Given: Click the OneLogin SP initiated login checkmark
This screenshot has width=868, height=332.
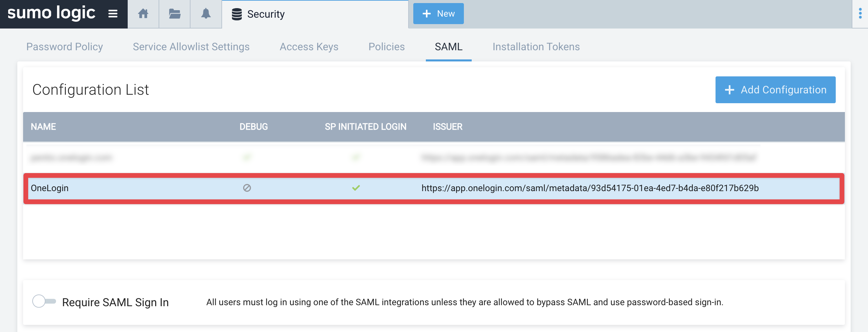Looking at the screenshot, I should pyautogui.click(x=356, y=188).
